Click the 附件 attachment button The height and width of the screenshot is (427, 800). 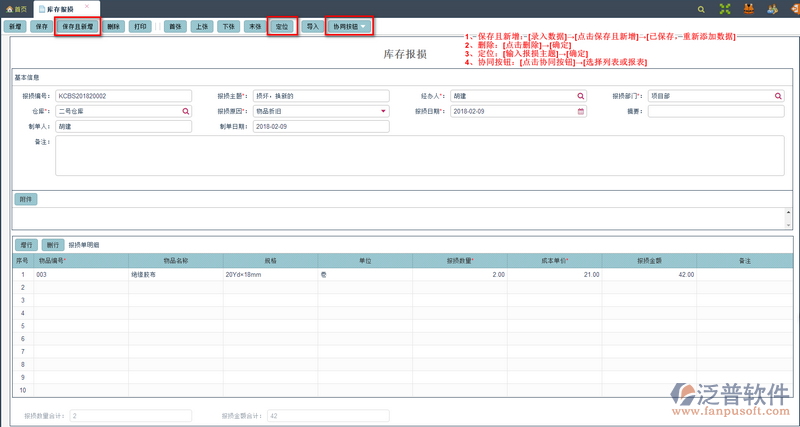pos(26,199)
